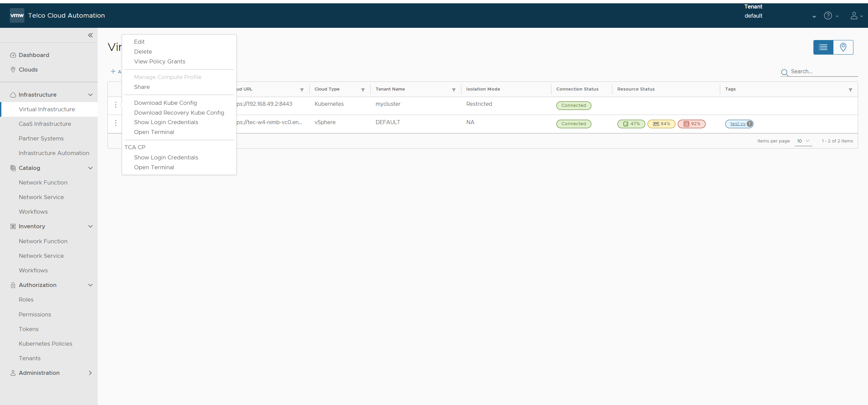
Task: Switch to list view
Action: [823, 47]
